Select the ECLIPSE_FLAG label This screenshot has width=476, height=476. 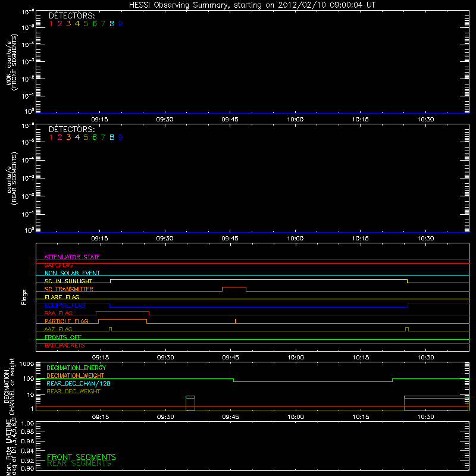65,305
